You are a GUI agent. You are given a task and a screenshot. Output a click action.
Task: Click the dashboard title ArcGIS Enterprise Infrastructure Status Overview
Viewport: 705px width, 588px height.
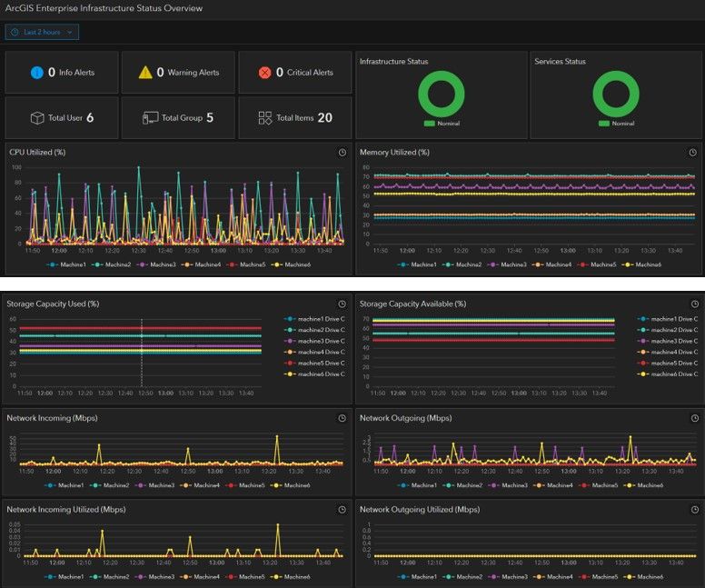(104, 8)
